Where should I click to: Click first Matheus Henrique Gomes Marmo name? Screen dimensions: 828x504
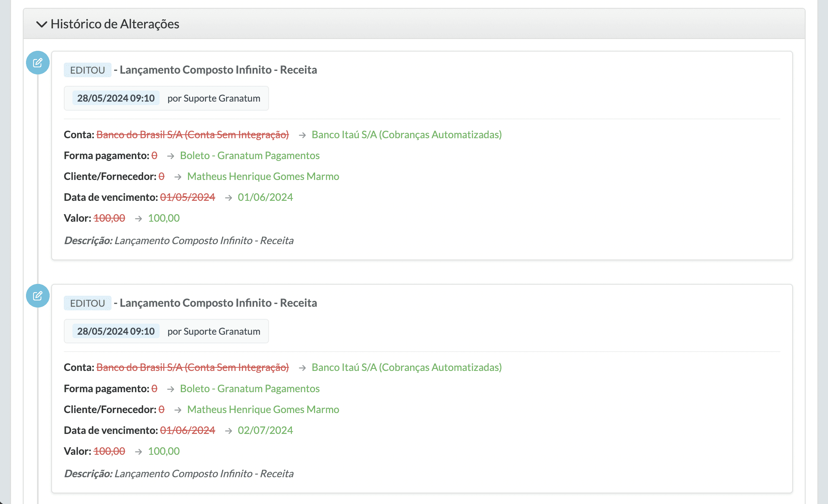[263, 176]
